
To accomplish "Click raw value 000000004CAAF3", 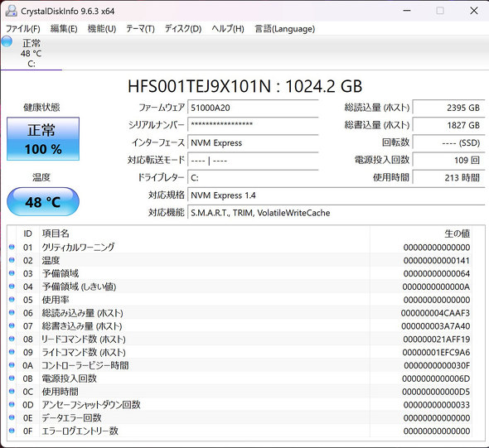I will pos(435,313).
